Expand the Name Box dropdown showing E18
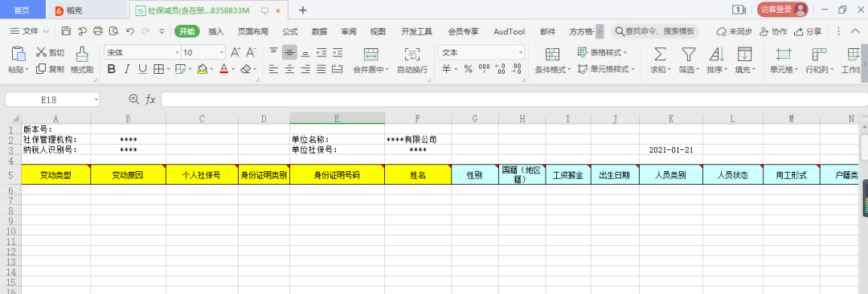868x294 pixels. click(x=96, y=100)
